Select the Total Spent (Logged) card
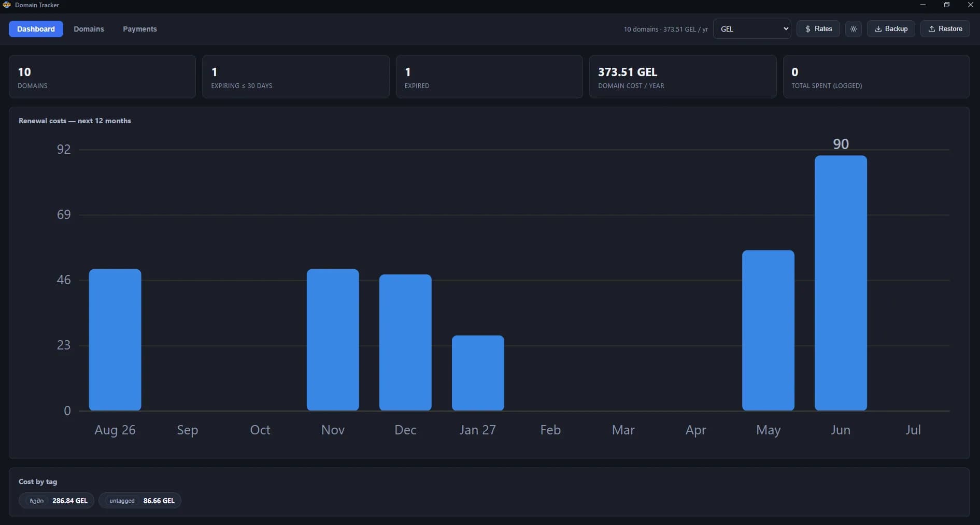Image resolution: width=980 pixels, height=525 pixels. pyautogui.click(x=876, y=77)
